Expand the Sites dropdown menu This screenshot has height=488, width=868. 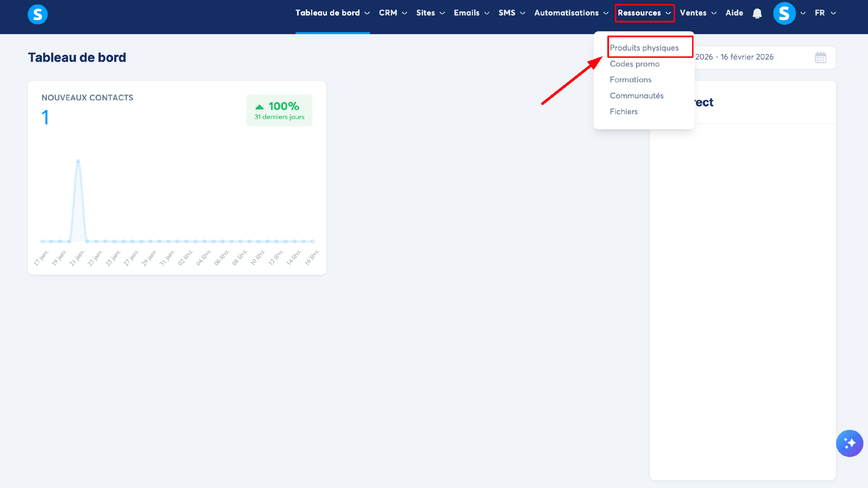click(x=430, y=13)
